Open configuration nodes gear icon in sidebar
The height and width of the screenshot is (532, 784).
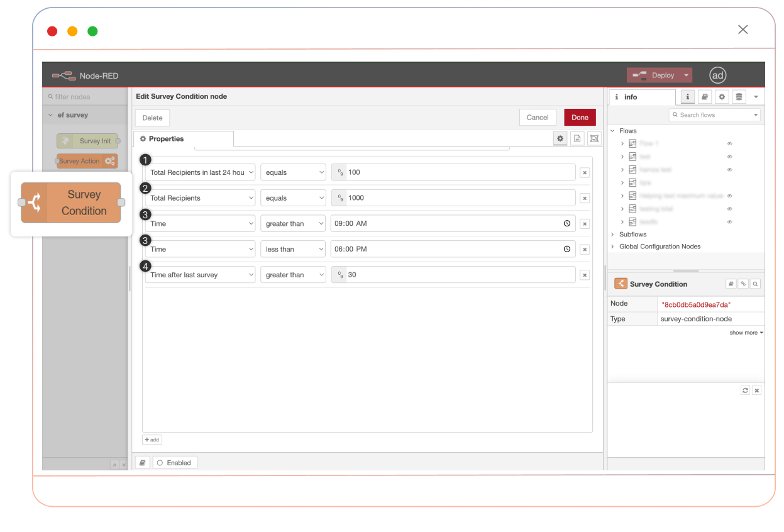(x=722, y=97)
